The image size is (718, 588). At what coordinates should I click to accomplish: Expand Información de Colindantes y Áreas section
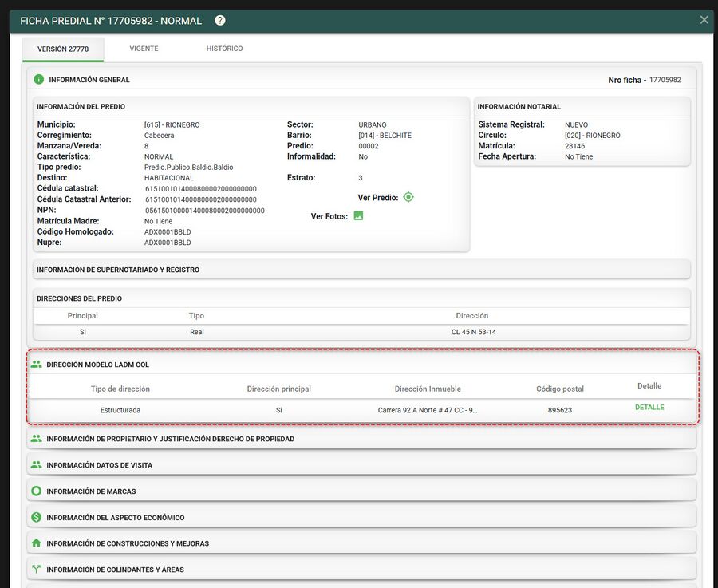click(x=361, y=569)
